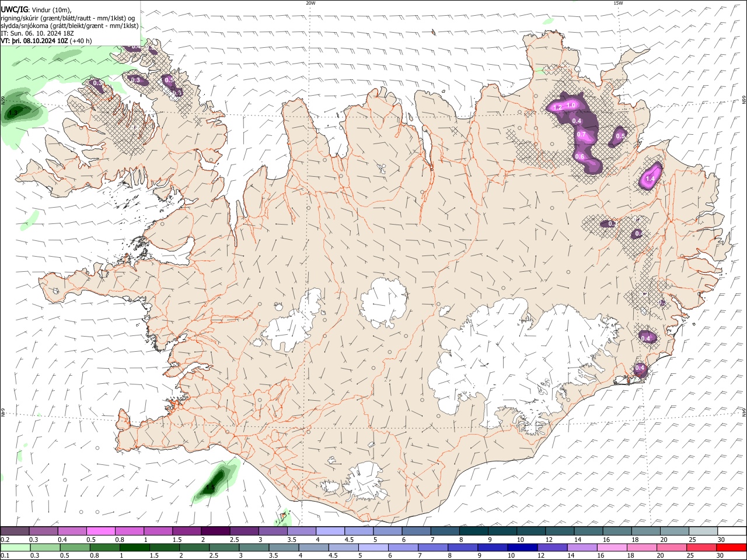This screenshot has height=560, width=747.
Task: Click the '0.2' label in snow legend
Action: pyautogui.click(x=5, y=540)
